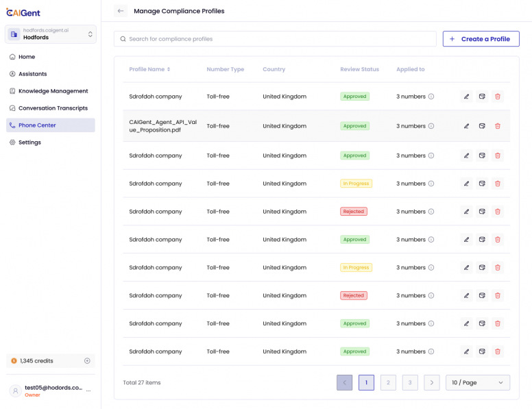Click edit pencil icon in first row
Screen dimensions: 532x409
(x=466, y=97)
